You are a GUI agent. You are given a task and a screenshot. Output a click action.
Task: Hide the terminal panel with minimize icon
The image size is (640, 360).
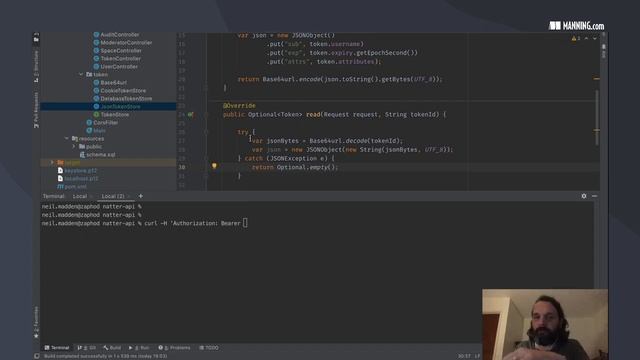[595, 196]
